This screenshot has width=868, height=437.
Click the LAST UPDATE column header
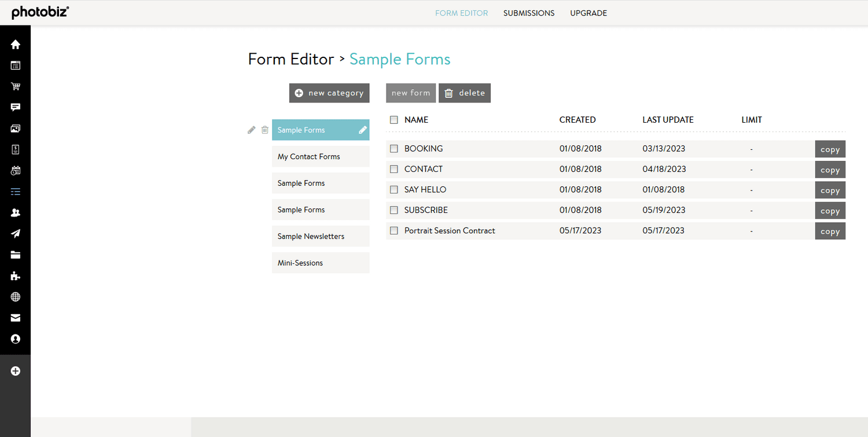tap(668, 120)
